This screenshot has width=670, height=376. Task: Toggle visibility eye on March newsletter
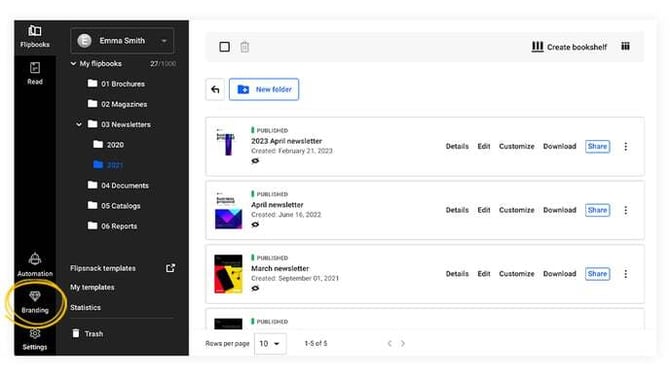(255, 288)
